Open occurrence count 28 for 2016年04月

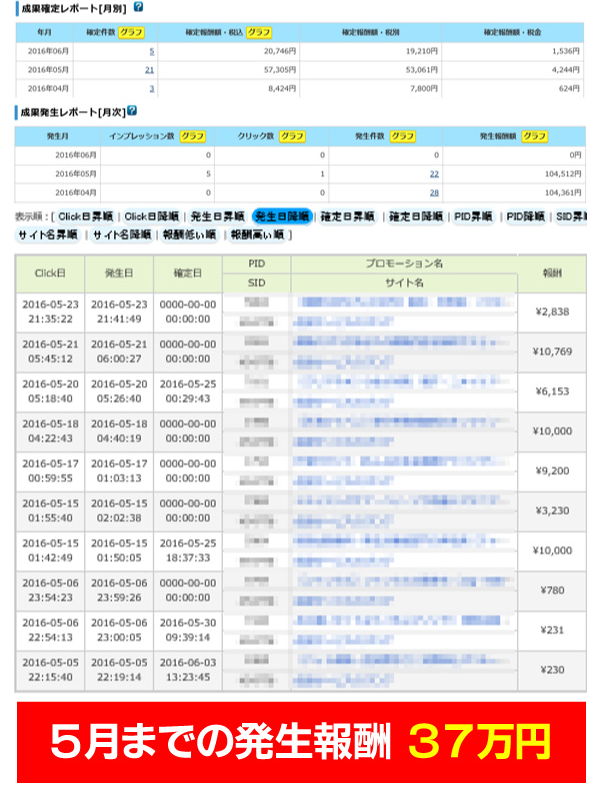coord(434,192)
